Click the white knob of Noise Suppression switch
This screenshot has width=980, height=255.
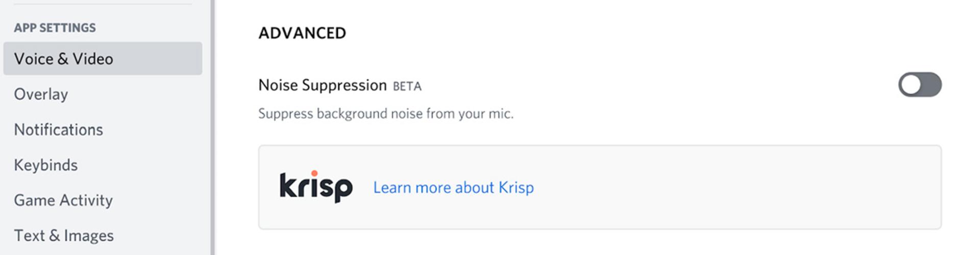pyautogui.click(x=911, y=84)
